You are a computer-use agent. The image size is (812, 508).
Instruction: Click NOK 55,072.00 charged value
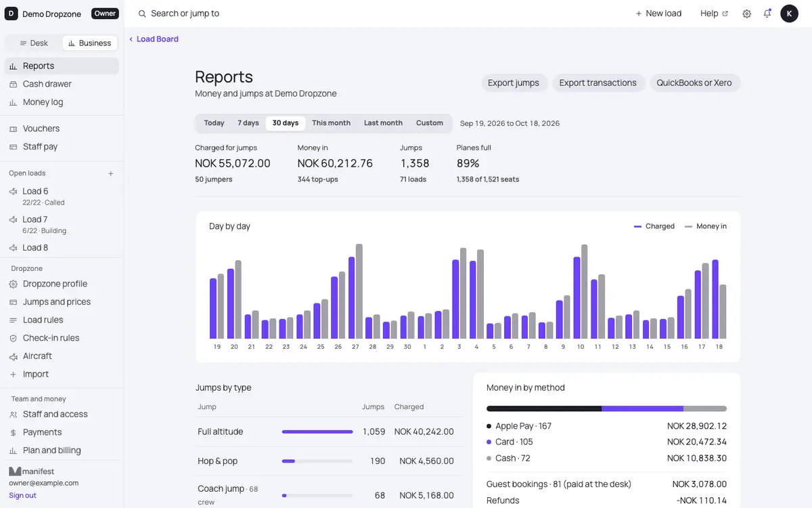[233, 163]
